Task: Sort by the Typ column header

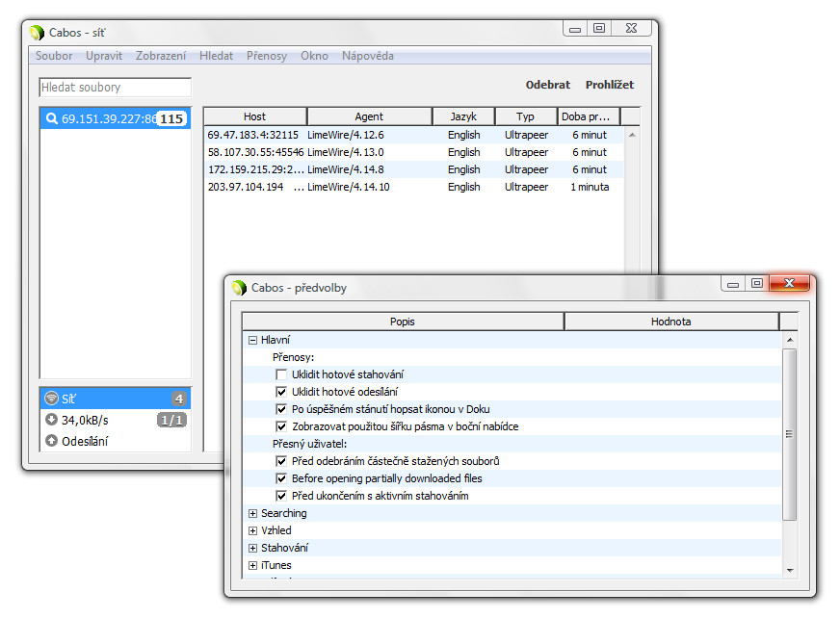Action: (x=526, y=116)
